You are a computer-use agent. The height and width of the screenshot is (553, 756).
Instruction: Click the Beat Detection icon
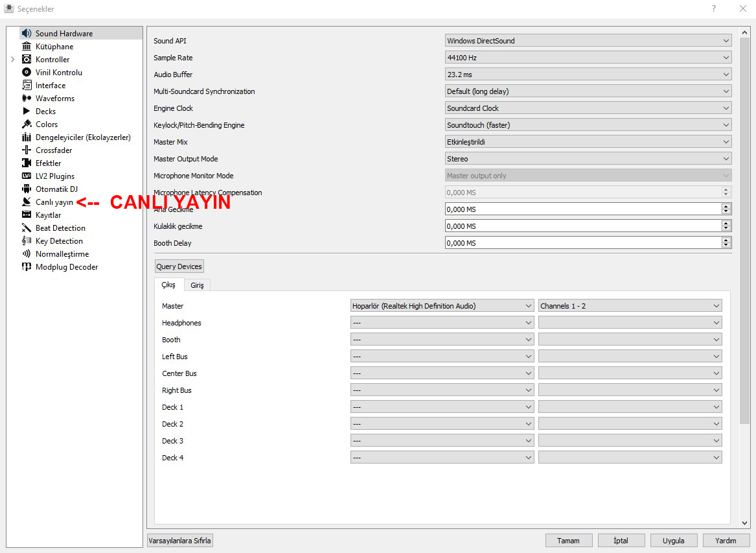coord(27,228)
